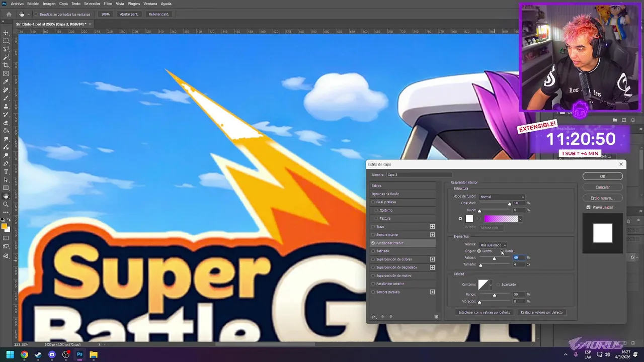Click Opacidad slider handle
This screenshot has height=362, width=644.
(510, 204)
